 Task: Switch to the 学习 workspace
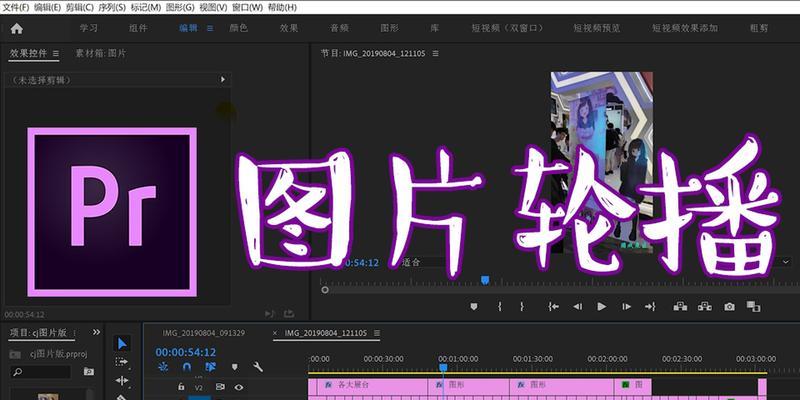click(89, 29)
